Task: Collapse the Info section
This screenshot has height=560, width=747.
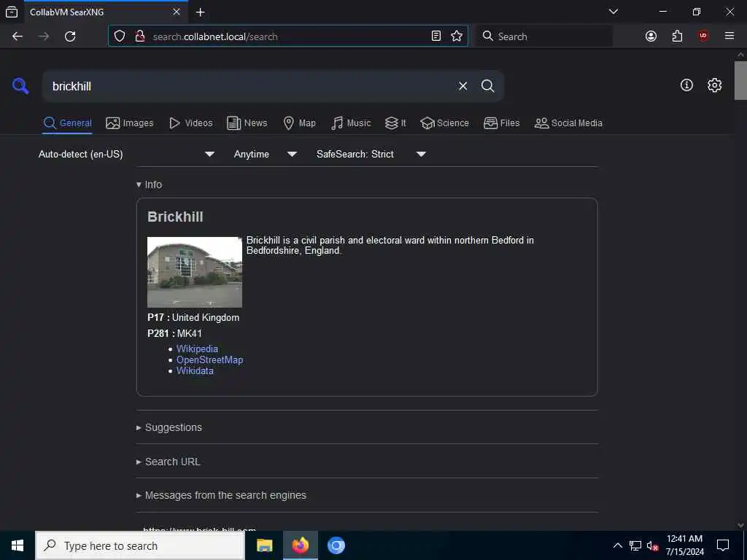Action: (x=149, y=184)
